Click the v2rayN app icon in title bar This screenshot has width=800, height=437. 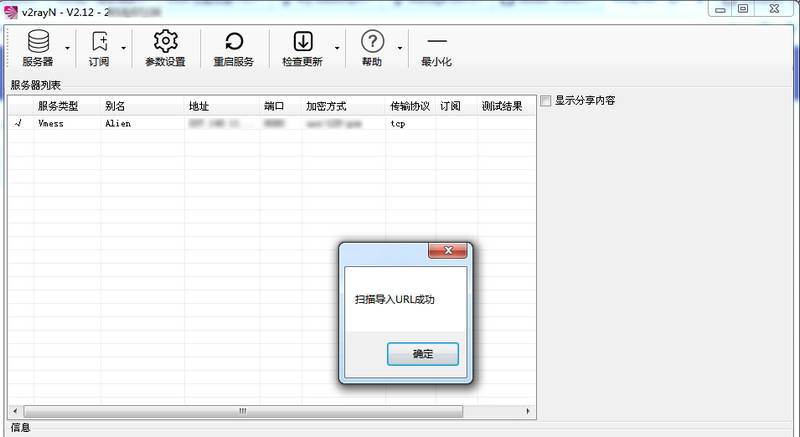[x=10, y=9]
